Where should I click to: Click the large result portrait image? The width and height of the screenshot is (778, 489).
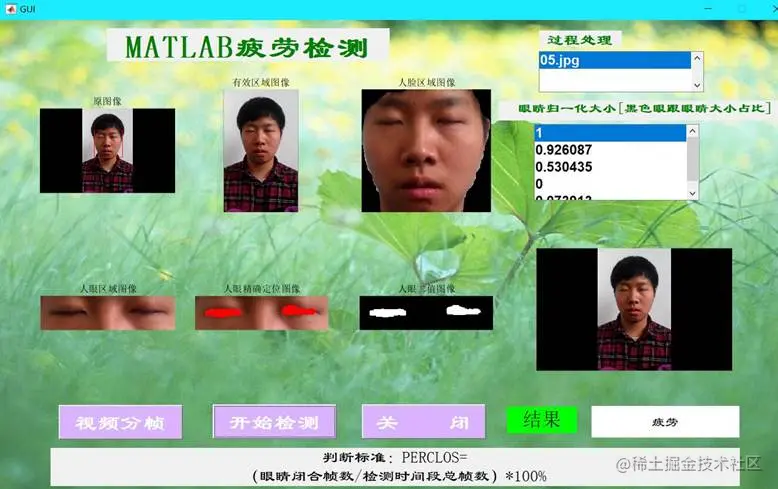[634, 309]
